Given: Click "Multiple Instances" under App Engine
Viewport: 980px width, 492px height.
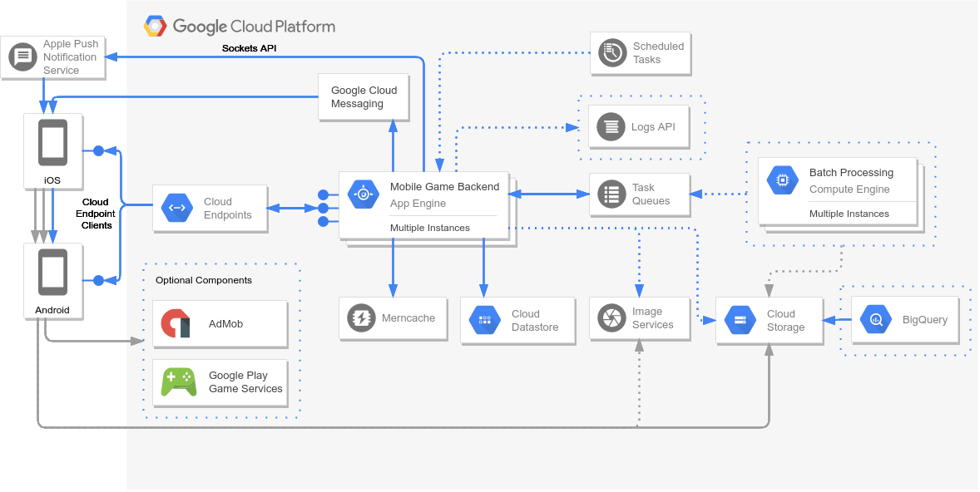Looking at the screenshot, I should 430,228.
